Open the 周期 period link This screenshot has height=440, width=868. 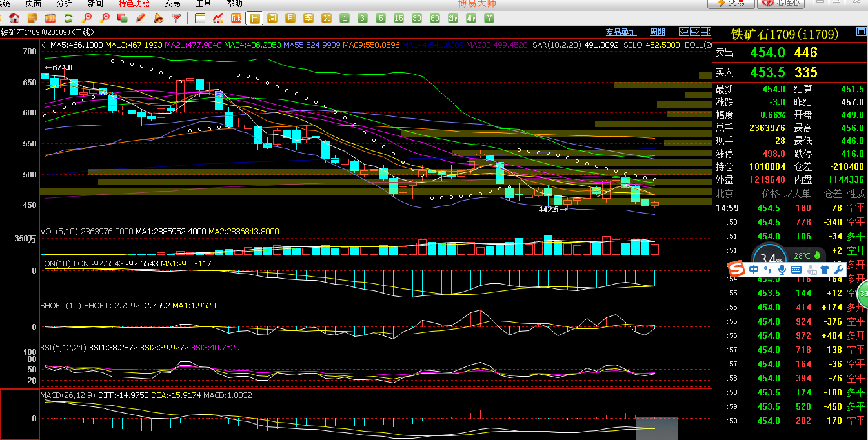(658, 32)
